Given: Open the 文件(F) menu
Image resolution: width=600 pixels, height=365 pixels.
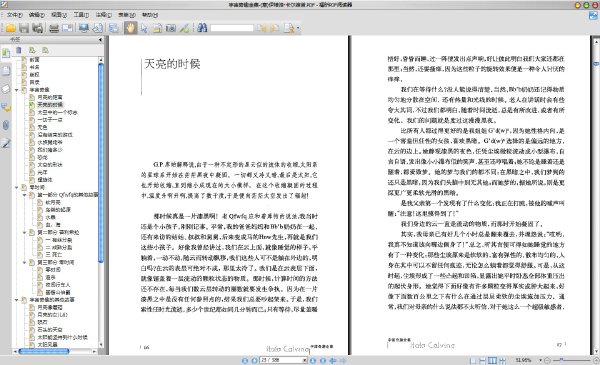Looking at the screenshot, I should [15, 15].
